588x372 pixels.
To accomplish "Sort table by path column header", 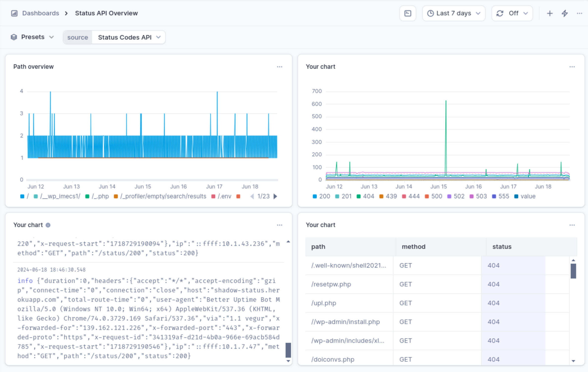I will (350, 247).
